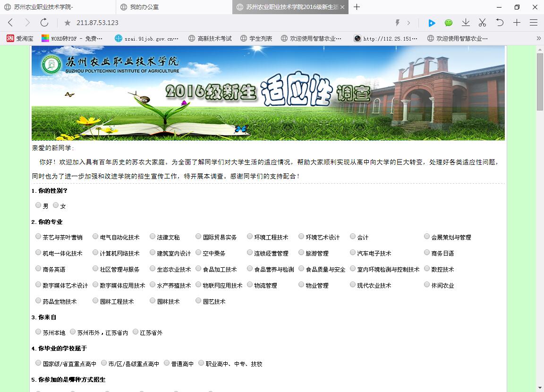
Task: Open the downloads arrow icon
Action: tap(466, 23)
